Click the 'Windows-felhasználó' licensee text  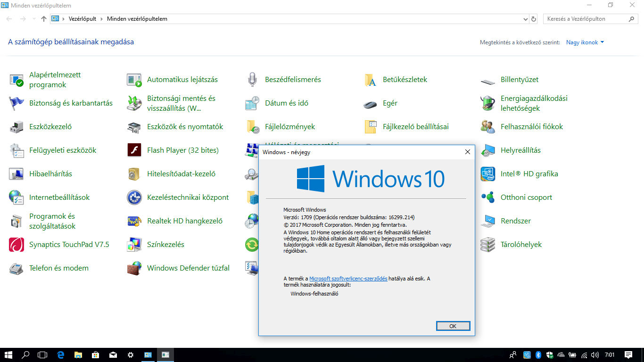tap(314, 294)
